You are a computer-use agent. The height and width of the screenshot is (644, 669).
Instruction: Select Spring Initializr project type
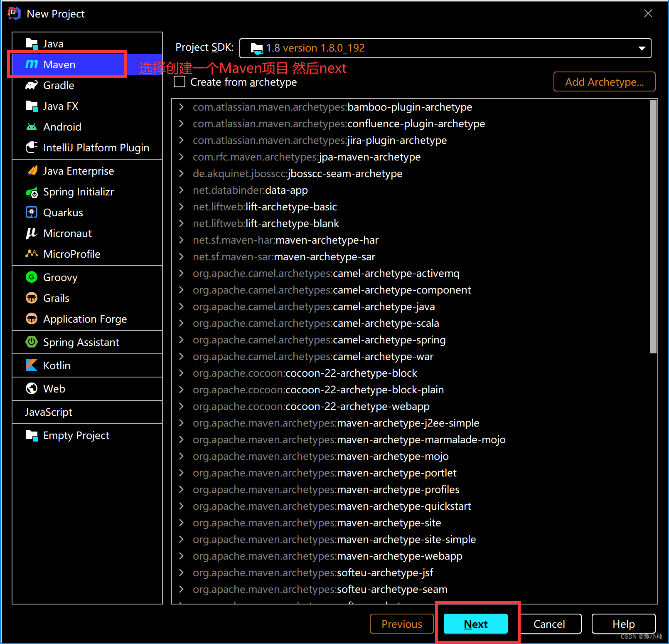[87, 192]
